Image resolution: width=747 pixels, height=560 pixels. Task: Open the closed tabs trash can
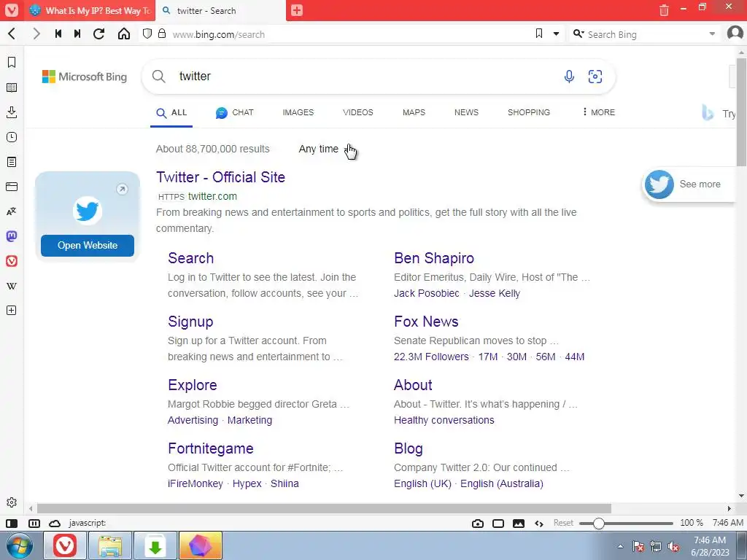664,10
